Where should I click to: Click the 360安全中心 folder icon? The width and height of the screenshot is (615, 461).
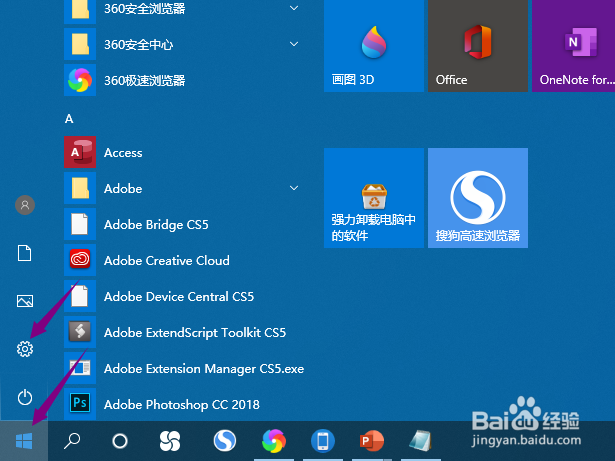[x=80, y=44]
